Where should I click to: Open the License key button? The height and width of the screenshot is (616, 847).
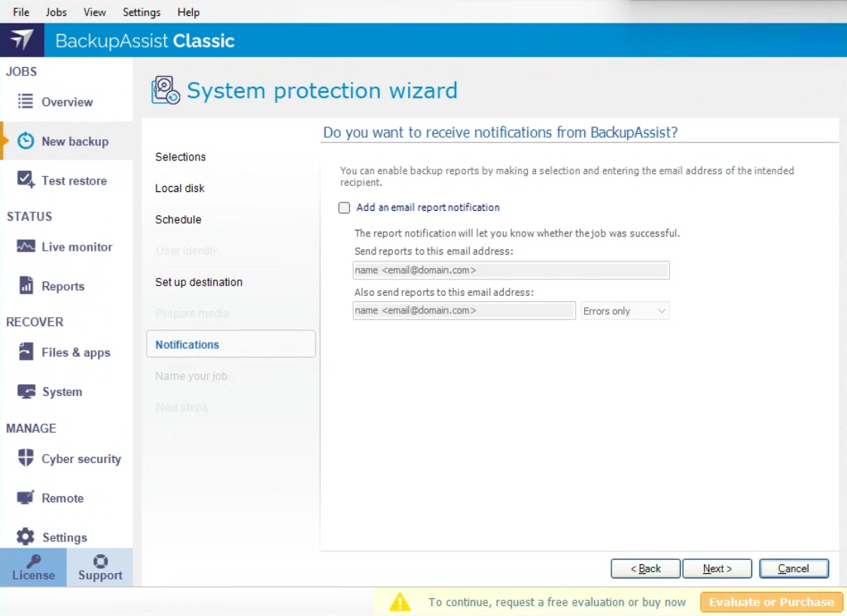(x=33, y=568)
